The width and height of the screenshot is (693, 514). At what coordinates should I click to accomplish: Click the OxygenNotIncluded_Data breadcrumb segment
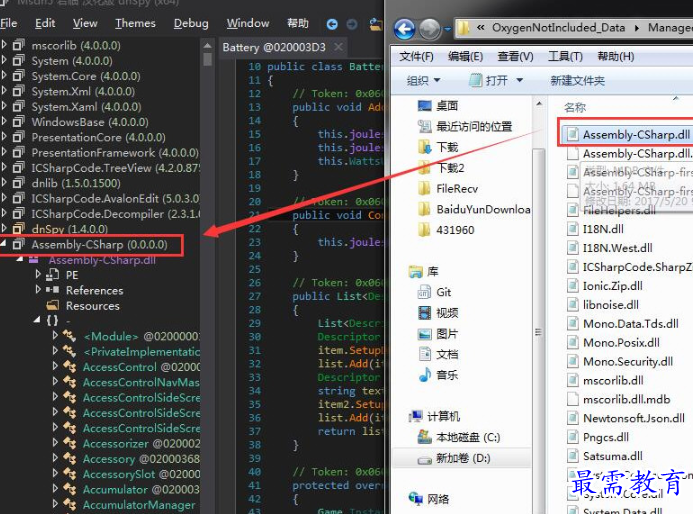[558, 27]
